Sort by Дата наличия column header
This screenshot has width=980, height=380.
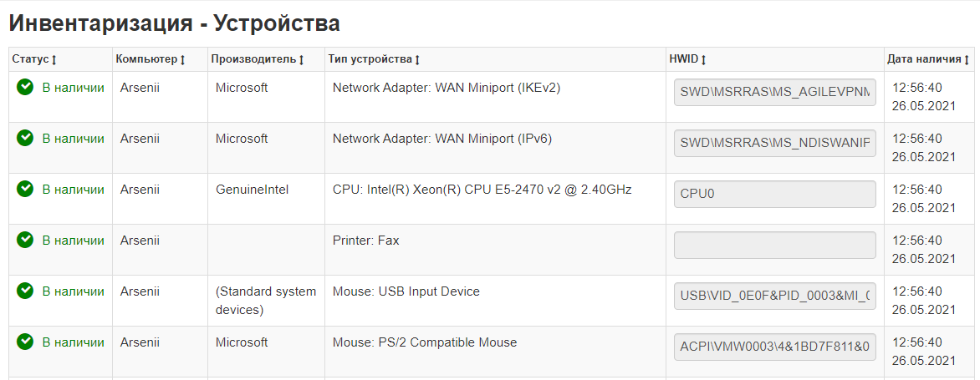928,59
